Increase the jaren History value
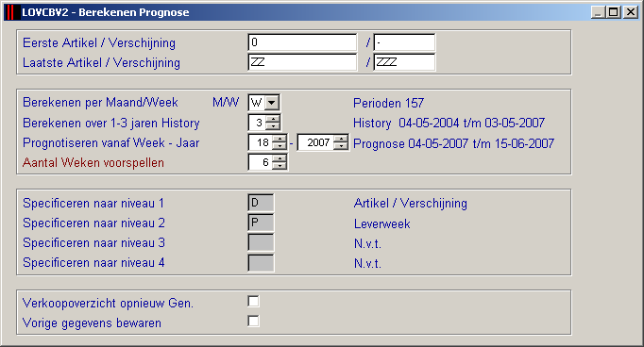The width and height of the screenshot is (644, 347). tap(273, 119)
